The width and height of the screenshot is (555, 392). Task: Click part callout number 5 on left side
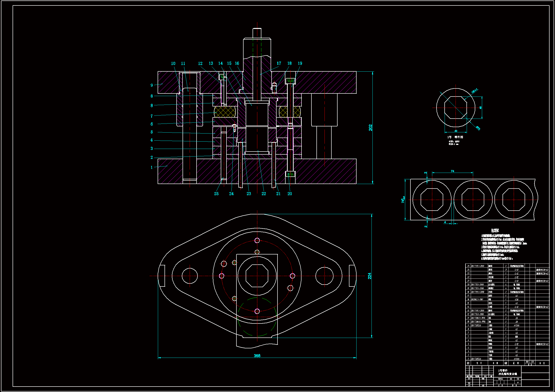tap(151, 132)
